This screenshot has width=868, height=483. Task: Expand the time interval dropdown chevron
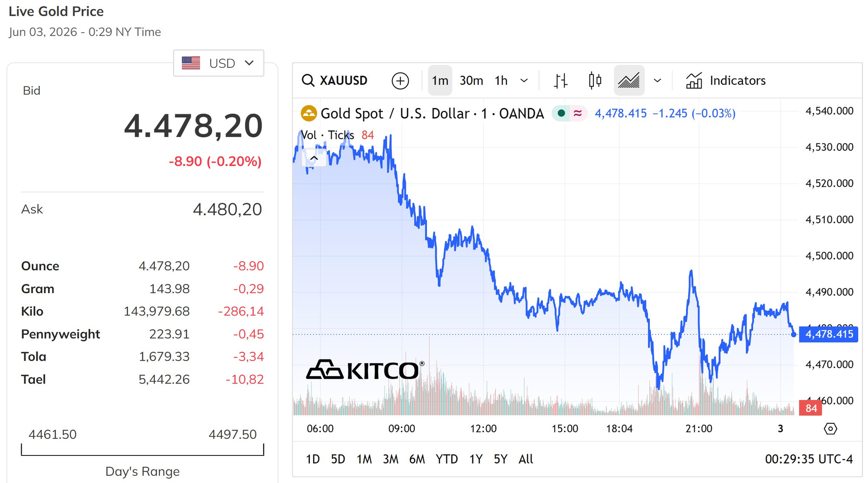pos(524,80)
